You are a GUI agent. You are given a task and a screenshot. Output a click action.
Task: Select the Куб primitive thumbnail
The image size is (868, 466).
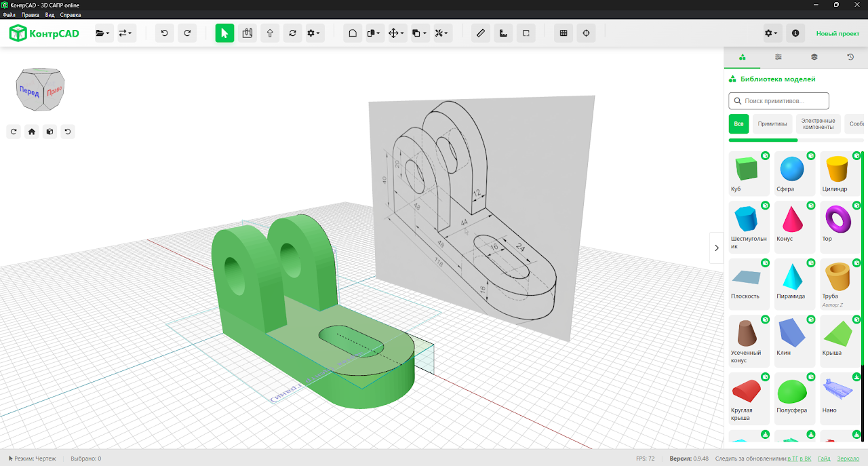tap(749, 174)
